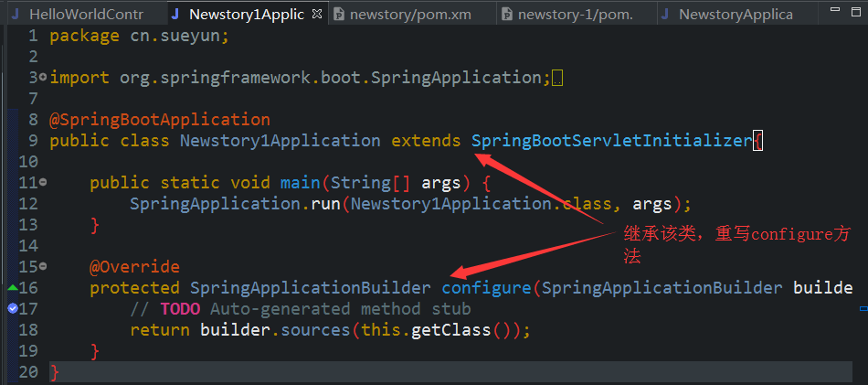868x385 pixels.
Task: Open the newstory-1/pom. tab
Action: point(575,15)
